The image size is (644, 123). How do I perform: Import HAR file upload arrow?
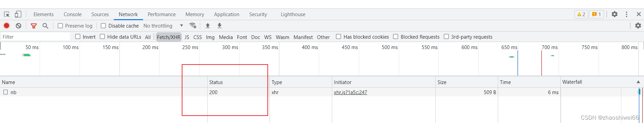[208, 26]
